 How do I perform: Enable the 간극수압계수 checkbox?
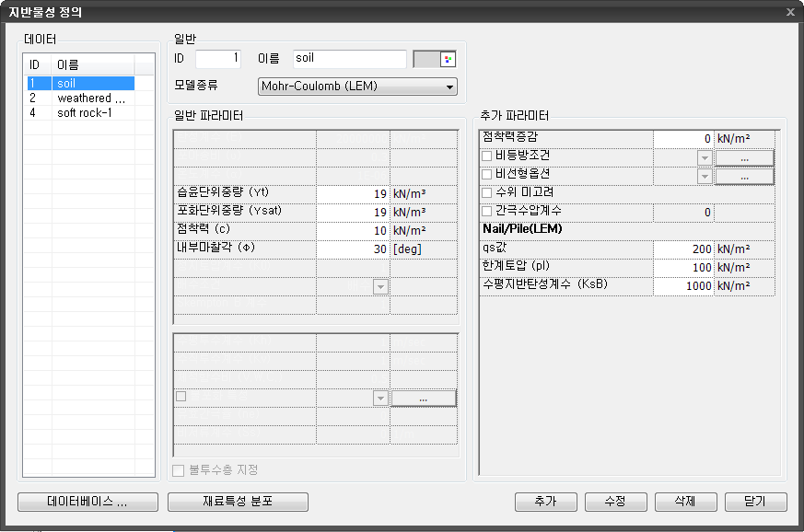487,212
